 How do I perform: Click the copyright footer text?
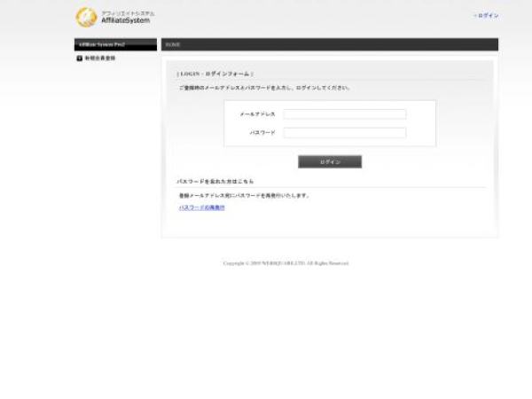(286, 263)
